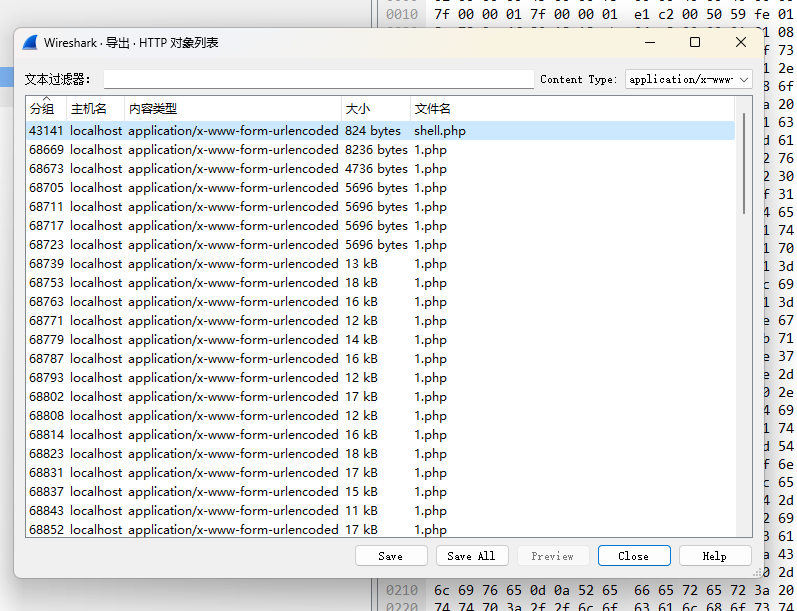
Task: Select the packet 68705 row
Action: (380, 188)
